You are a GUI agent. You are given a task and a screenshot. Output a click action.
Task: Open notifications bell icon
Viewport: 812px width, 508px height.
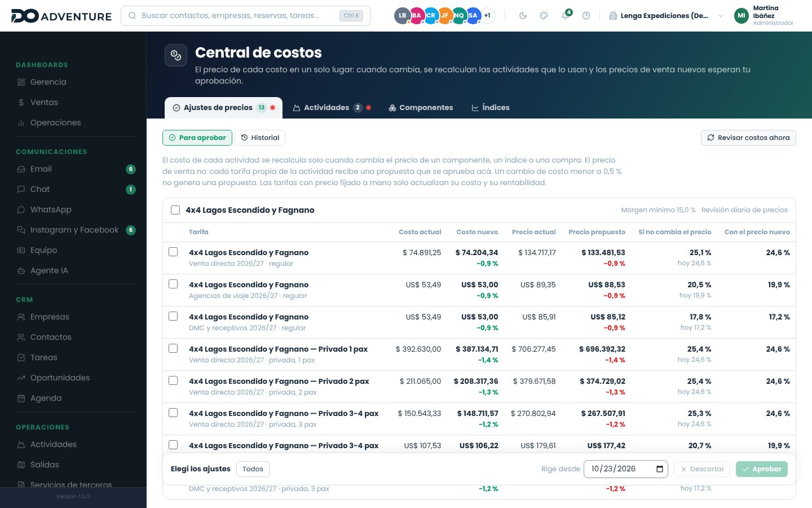(565, 16)
